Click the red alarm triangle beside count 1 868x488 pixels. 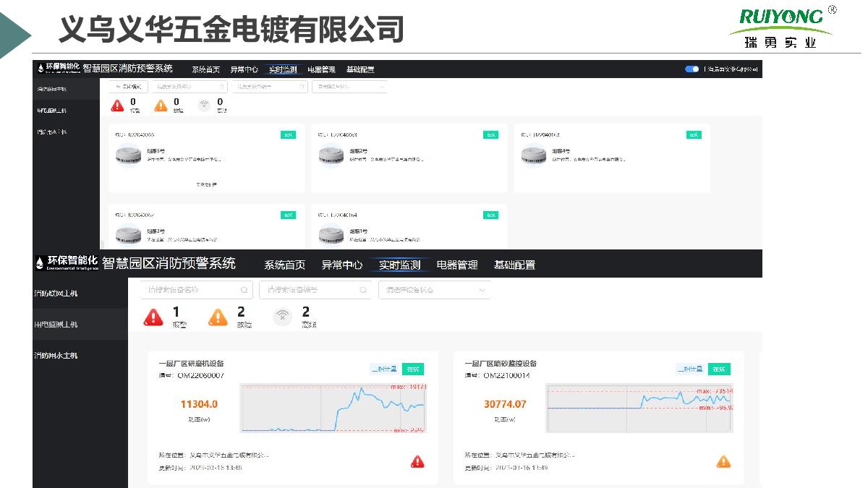[153, 317]
